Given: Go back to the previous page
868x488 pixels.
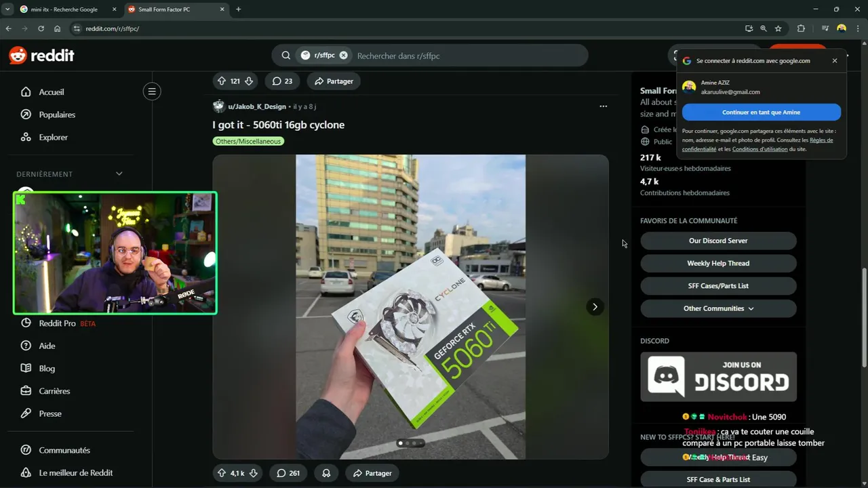Looking at the screenshot, I should pyautogui.click(x=8, y=28).
